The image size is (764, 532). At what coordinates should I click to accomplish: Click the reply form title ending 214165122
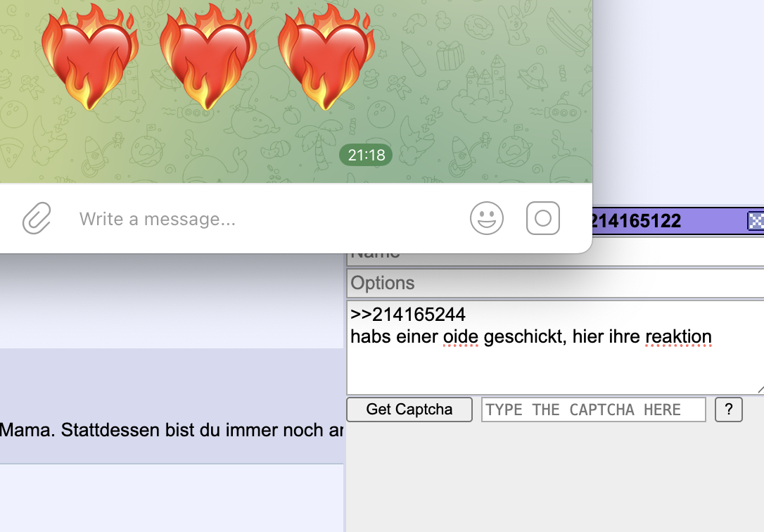[637, 221]
